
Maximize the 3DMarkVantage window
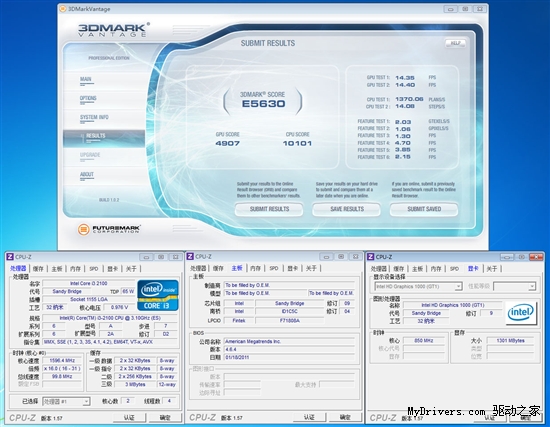tap(465, 9)
